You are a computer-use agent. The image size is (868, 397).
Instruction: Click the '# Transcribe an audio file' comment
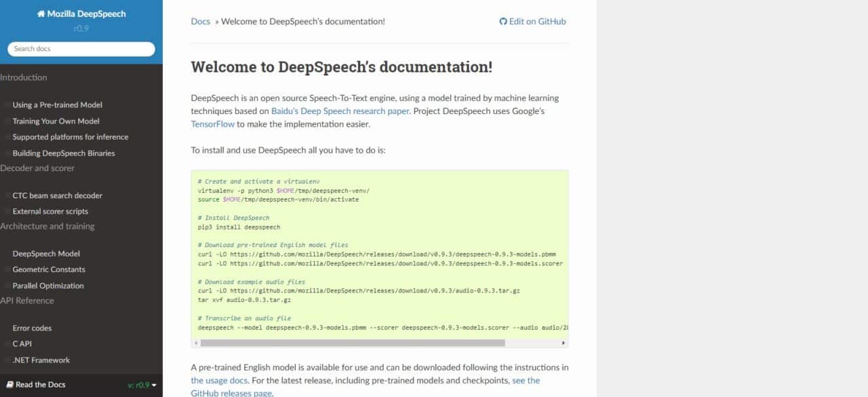(244, 318)
